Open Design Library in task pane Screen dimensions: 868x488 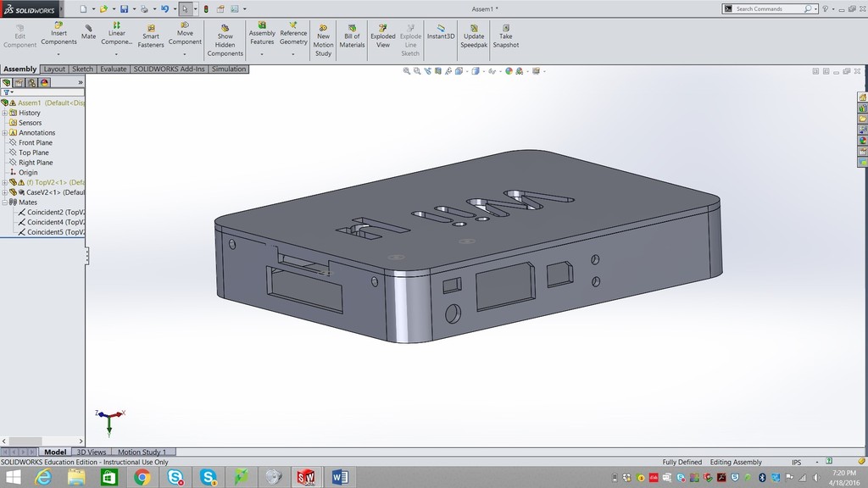[x=862, y=108]
